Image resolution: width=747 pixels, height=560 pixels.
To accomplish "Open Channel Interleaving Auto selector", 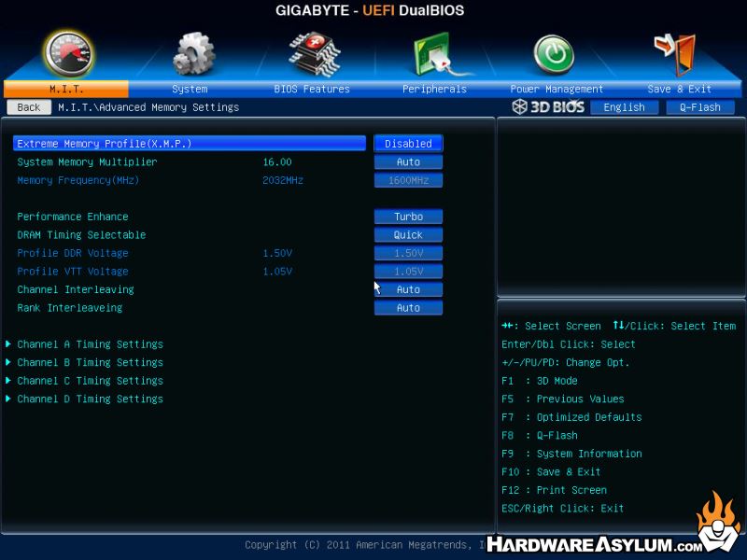I will (408, 289).
